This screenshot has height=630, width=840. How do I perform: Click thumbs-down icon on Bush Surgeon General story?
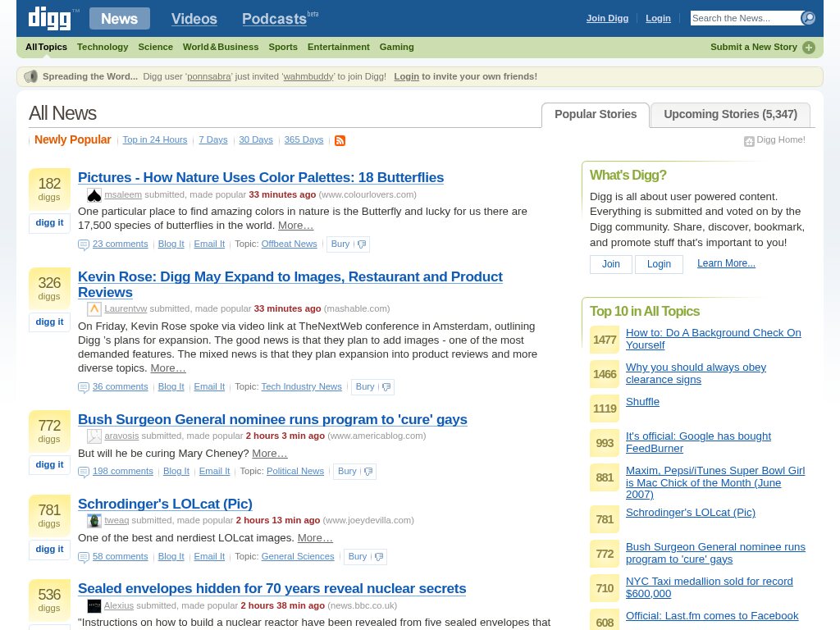pyautogui.click(x=368, y=472)
